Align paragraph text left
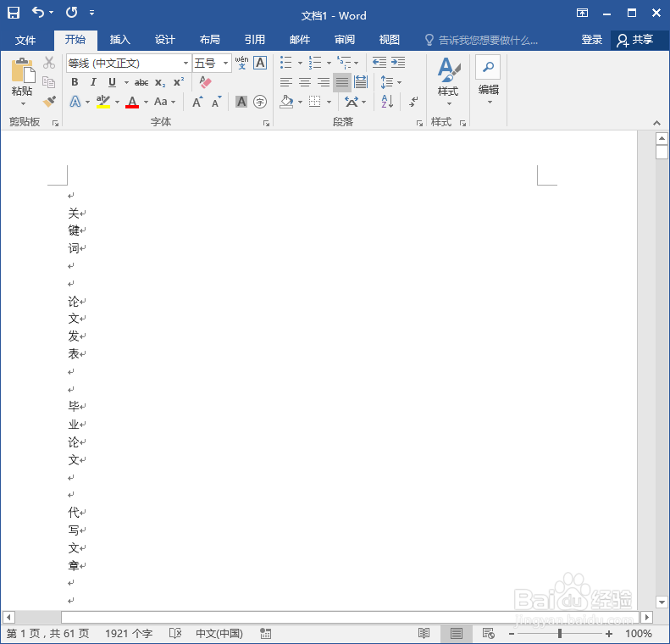 [285, 82]
